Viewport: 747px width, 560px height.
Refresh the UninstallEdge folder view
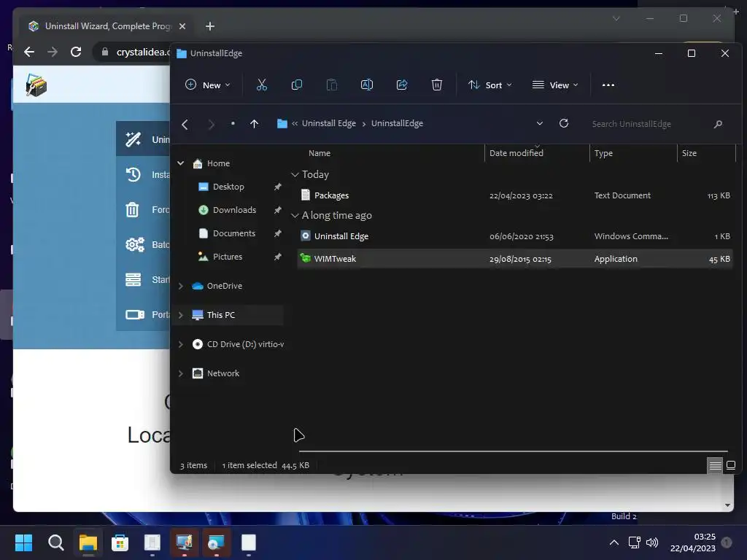(564, 123)
